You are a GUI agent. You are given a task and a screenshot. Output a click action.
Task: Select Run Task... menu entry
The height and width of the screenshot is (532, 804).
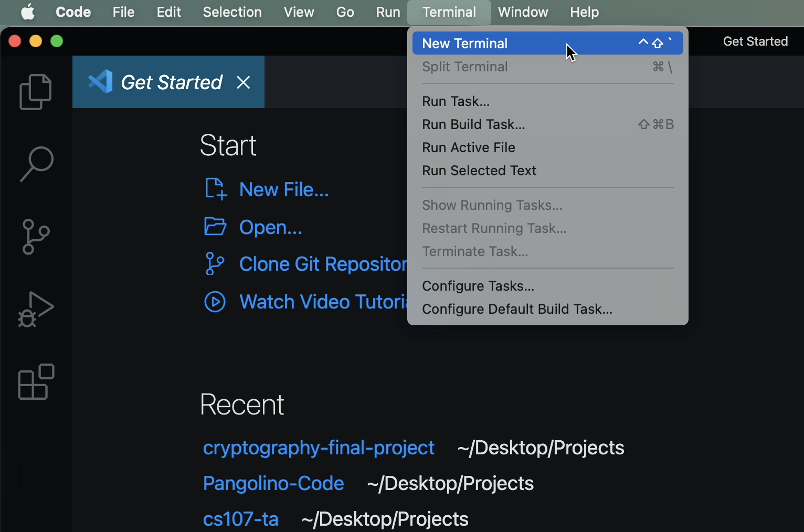[547, 101]
